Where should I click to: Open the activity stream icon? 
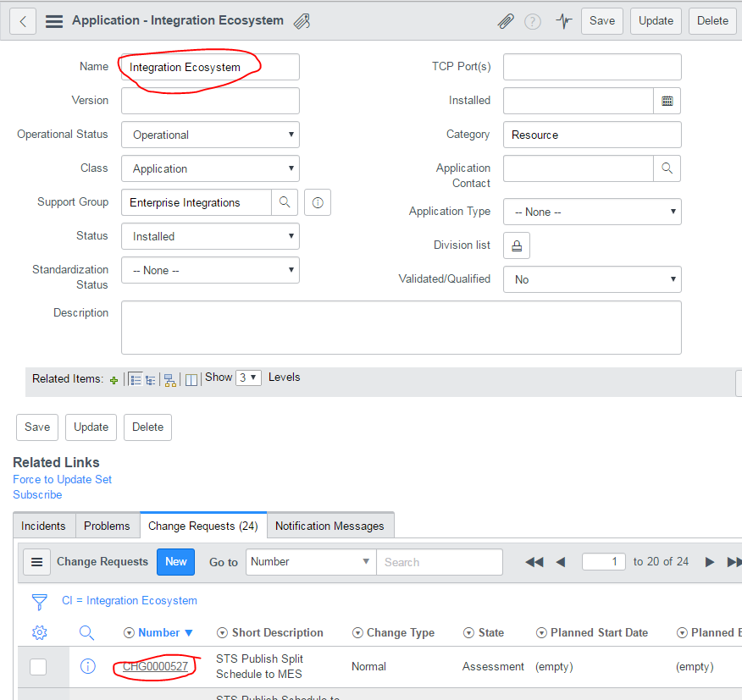563,20
